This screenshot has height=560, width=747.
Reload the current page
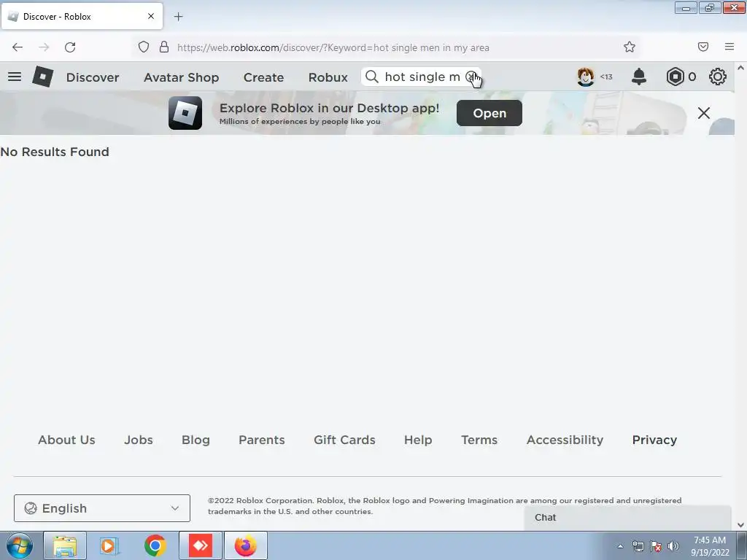point(70,47)
